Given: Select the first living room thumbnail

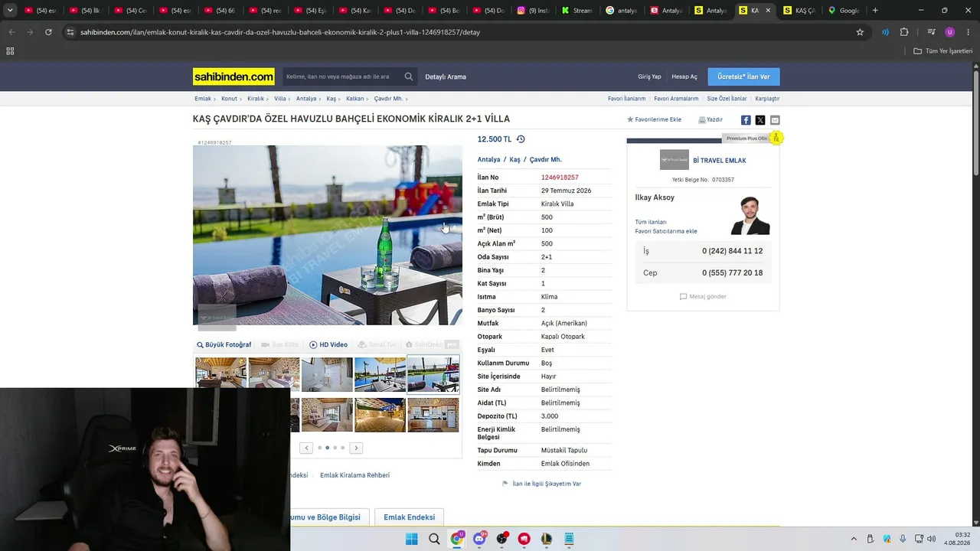Looking at the screenshot, I should point(221,374).
